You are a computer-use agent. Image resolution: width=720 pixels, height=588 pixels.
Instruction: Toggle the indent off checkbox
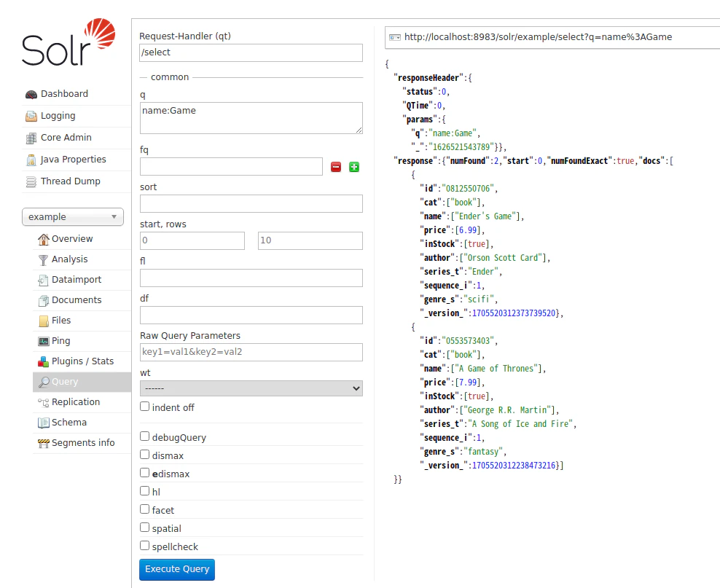tap(144, 407)
